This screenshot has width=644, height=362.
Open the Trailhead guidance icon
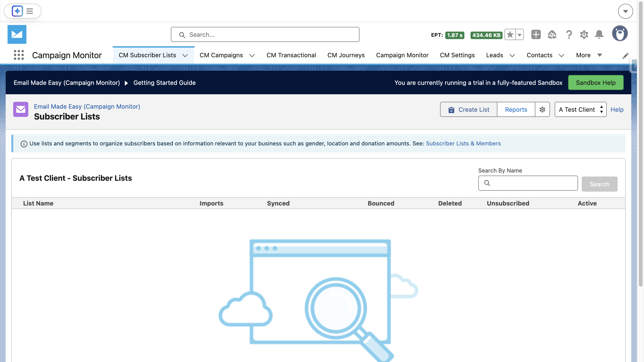pyautogui.click(x=552, y=34)
